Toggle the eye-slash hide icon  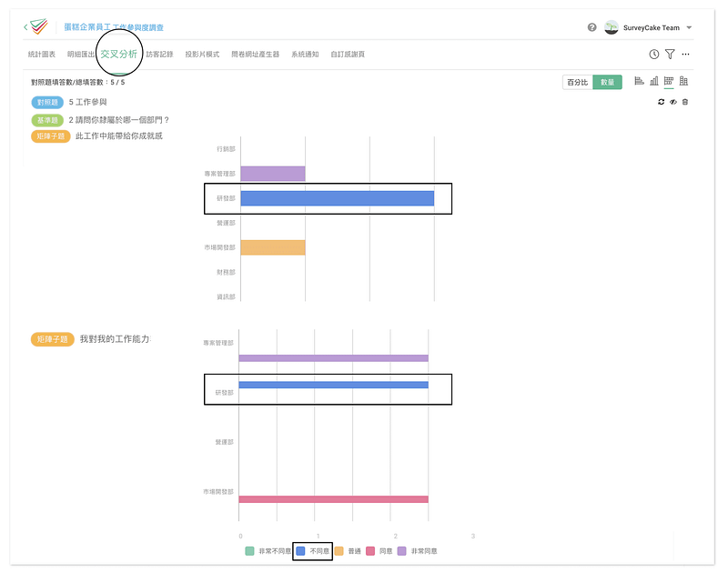pyautogui.click(x=673, y=102)
